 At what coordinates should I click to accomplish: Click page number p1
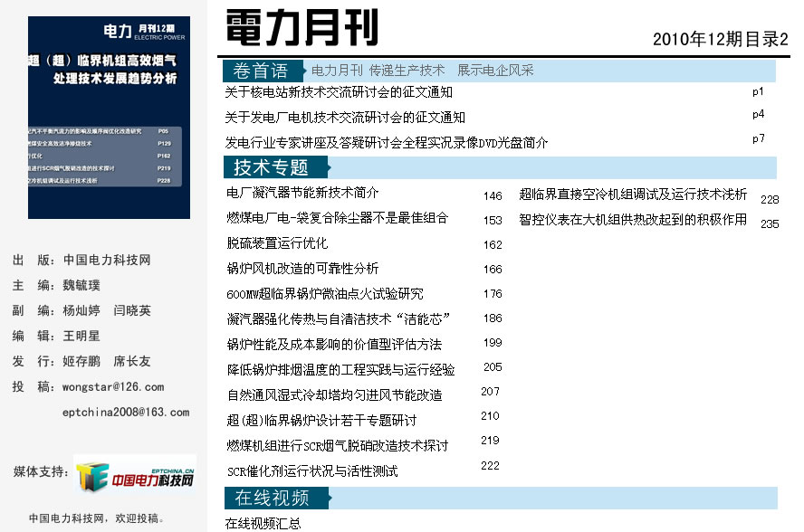[759, 91]
